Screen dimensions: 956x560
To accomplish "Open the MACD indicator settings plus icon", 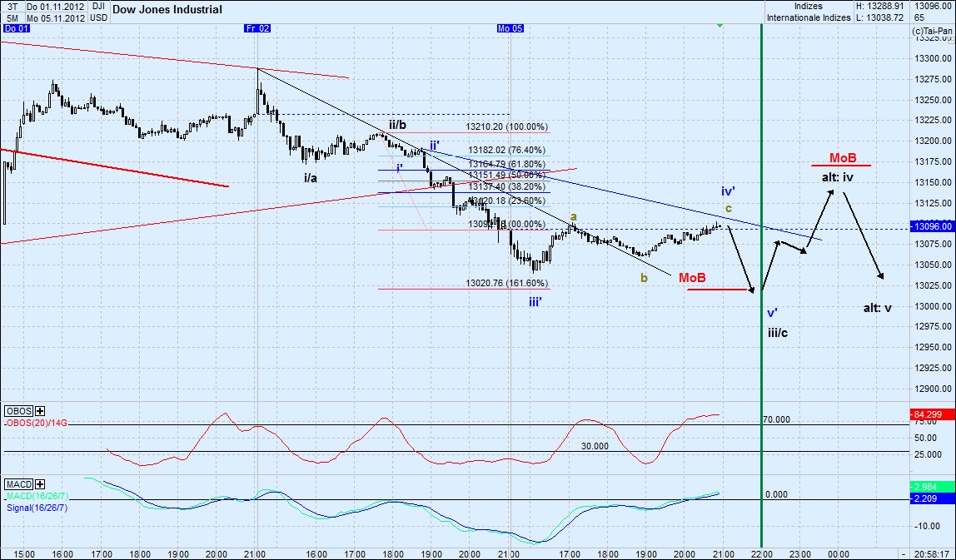I will (40, 484).
